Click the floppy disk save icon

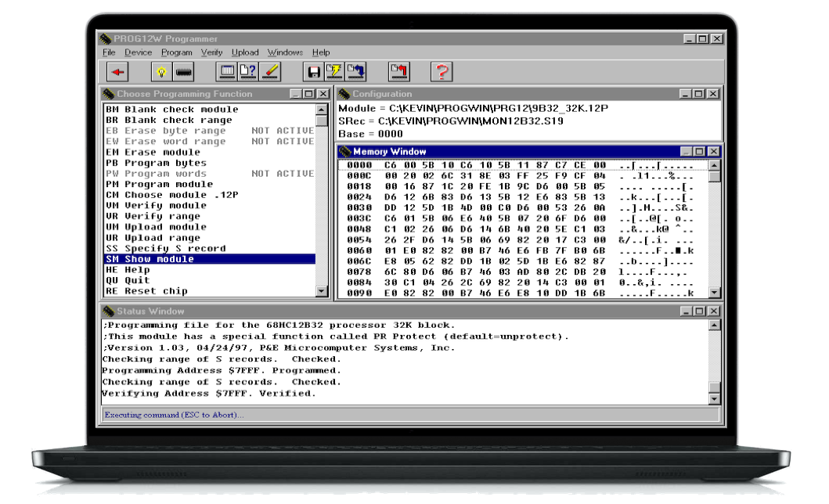coord(315,71)
